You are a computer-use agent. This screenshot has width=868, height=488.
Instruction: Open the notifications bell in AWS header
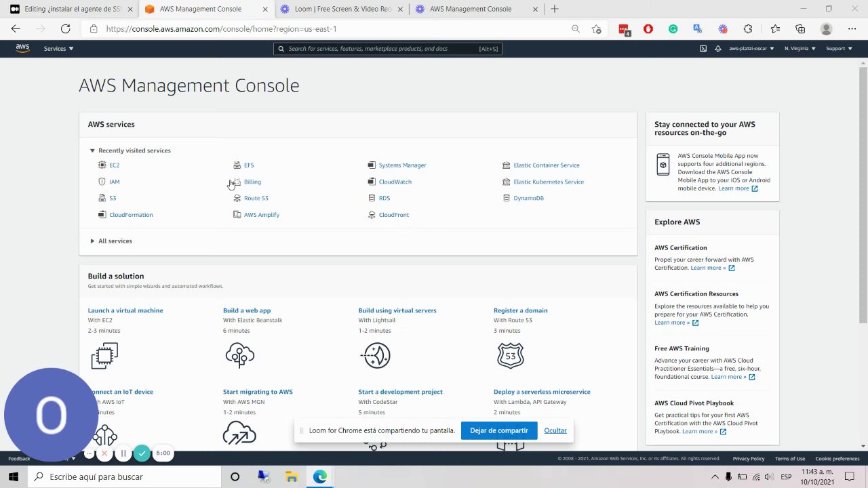coord(718,49)
